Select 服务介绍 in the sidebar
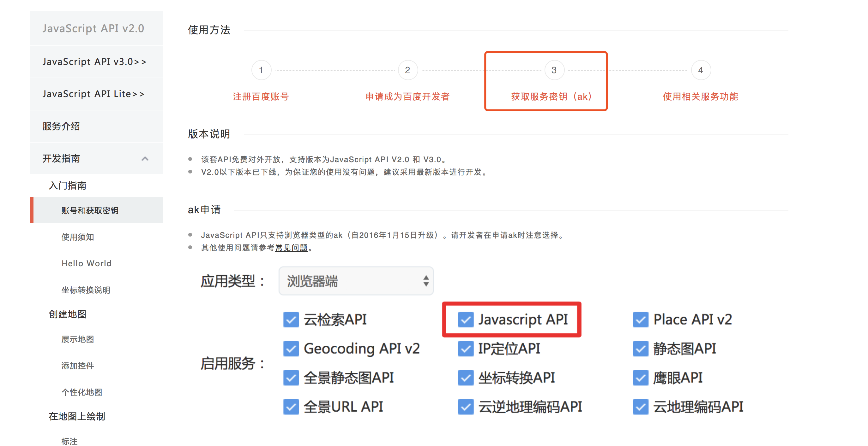 tap(61, 126)
